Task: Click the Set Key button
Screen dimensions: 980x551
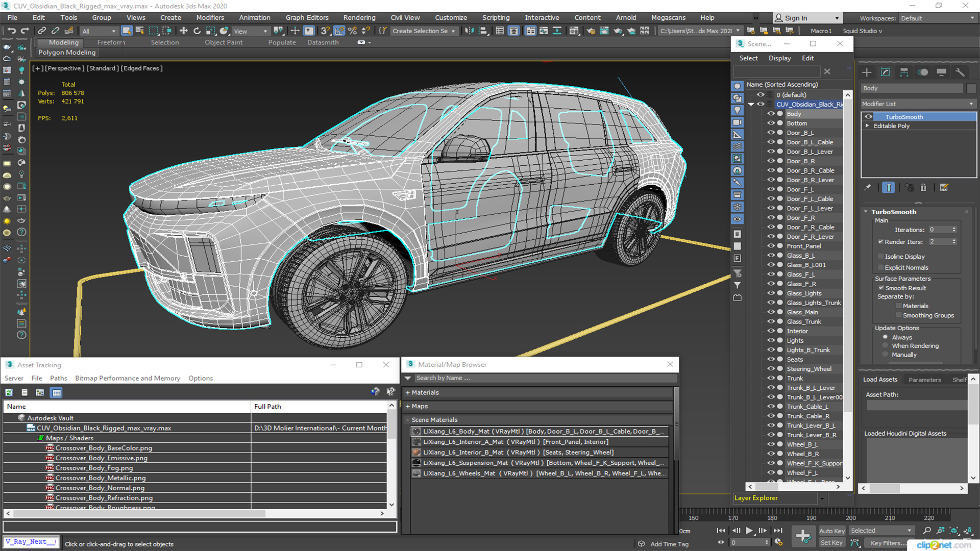Action: 831,543
